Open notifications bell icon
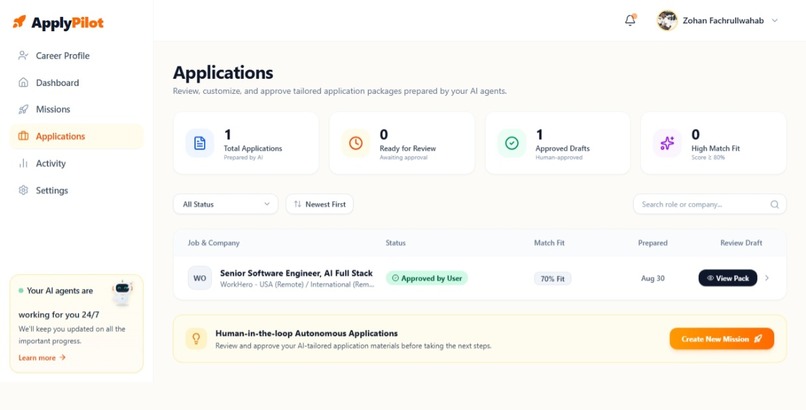Screen dimensions: 806x410 coord(630,20)
